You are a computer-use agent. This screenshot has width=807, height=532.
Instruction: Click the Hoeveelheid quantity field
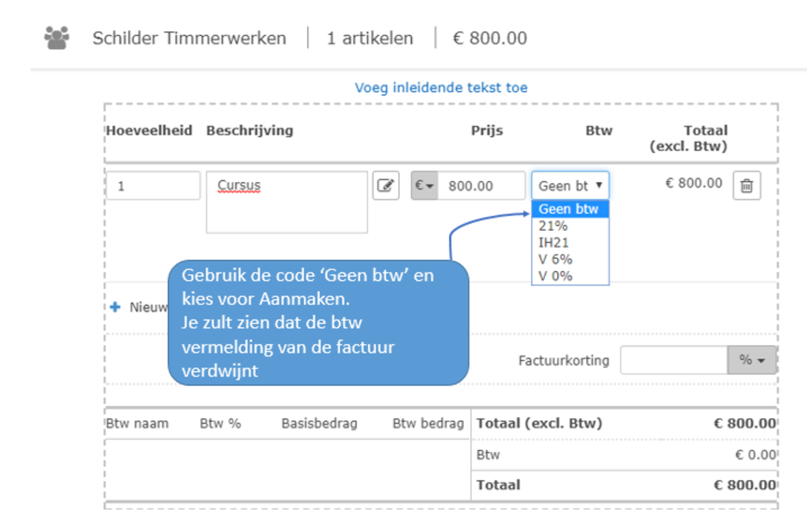(x=153, y=185)
